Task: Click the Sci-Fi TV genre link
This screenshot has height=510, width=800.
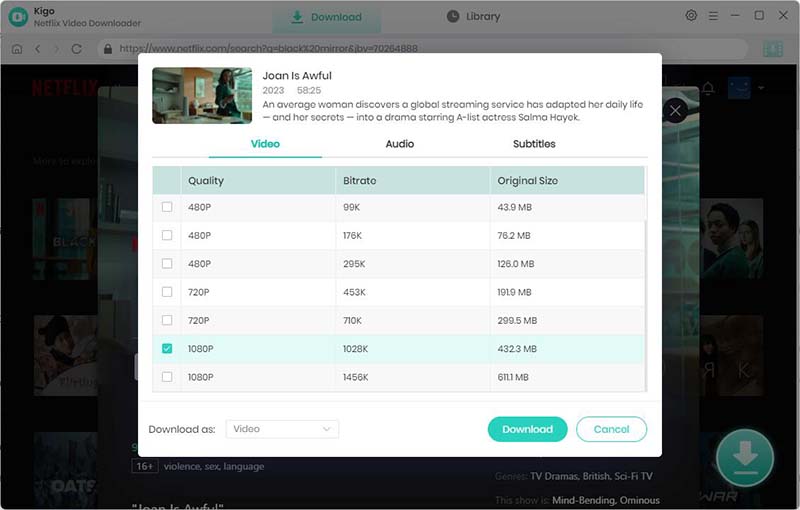Action: click(x=633, y=476)
